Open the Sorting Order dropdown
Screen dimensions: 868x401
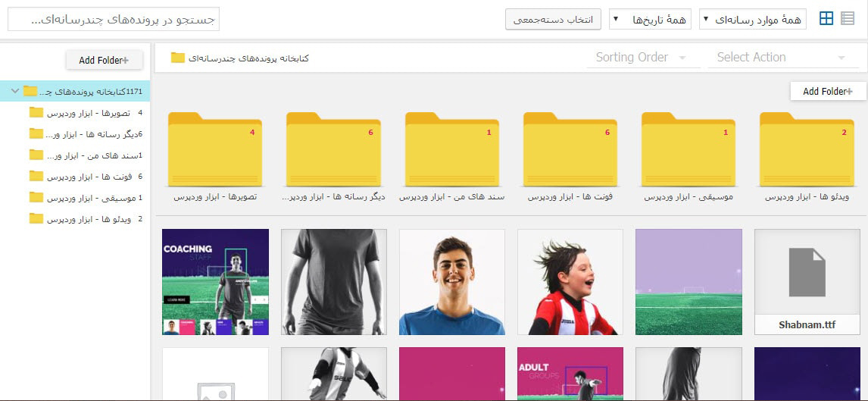pos(643,58)
